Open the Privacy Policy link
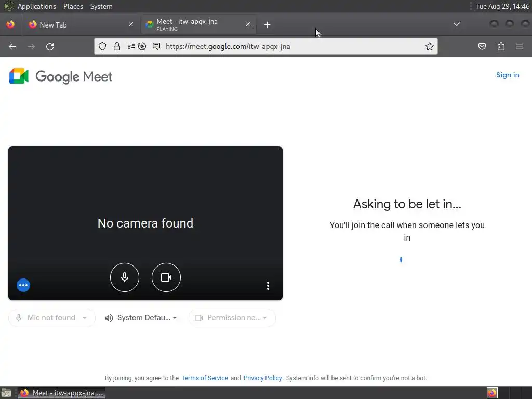Viewport: 532px width, 399px height. tap(262, 378)
